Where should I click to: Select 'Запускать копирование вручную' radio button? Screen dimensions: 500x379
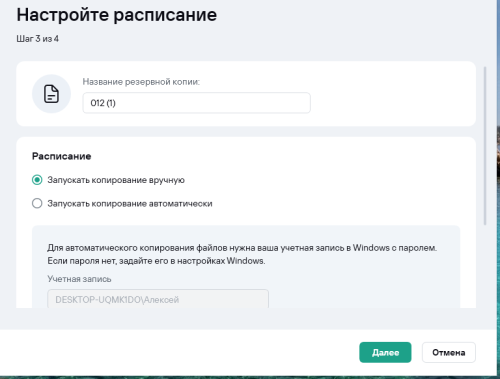coord(37,180)
